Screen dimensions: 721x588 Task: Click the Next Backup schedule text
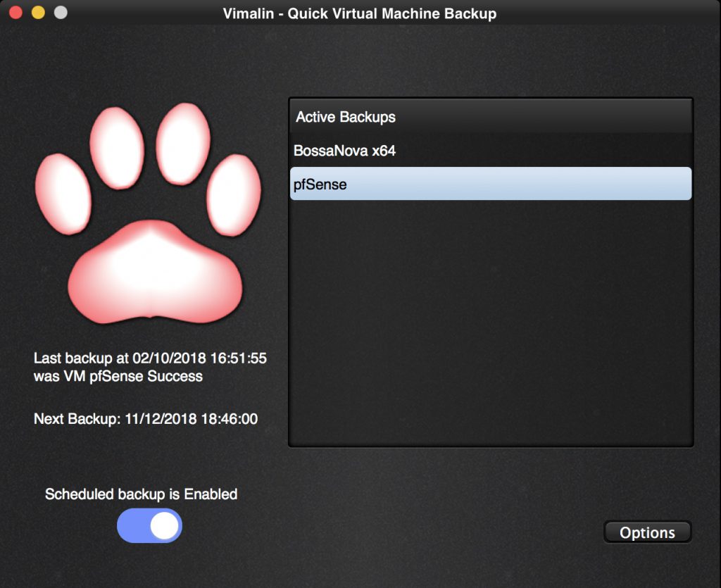pos(146,419)
